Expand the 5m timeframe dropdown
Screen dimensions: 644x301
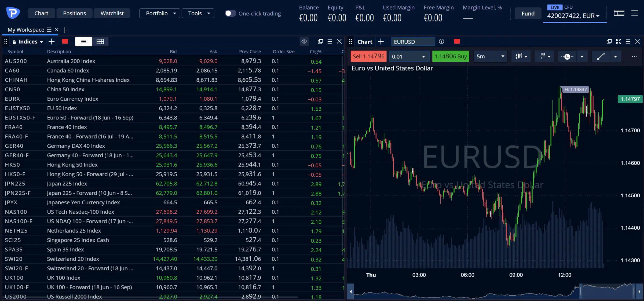(x=490, y=56)
